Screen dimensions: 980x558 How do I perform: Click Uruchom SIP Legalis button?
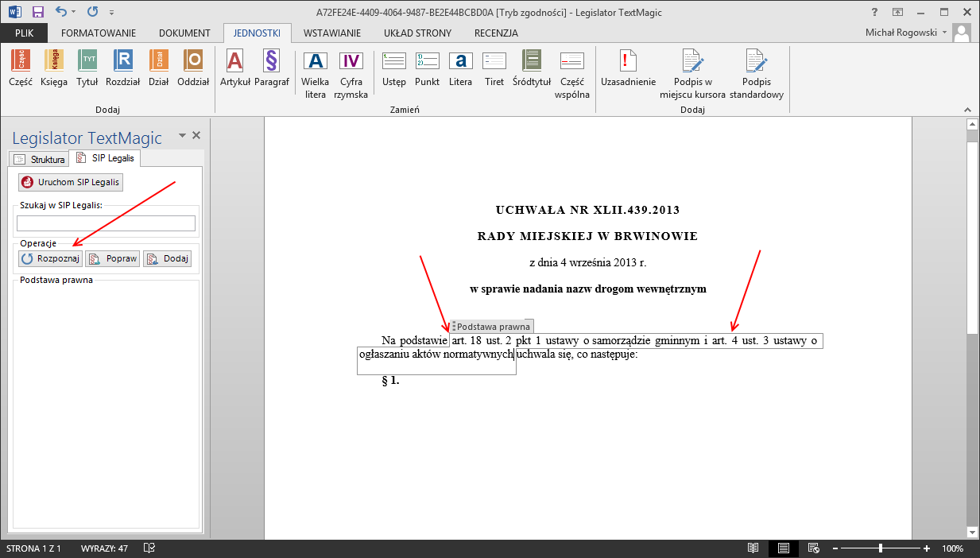coord(71,182)
